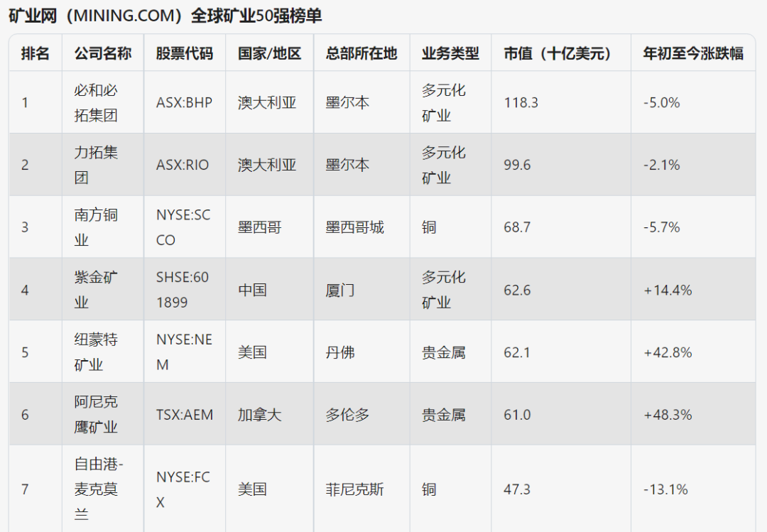The height and width of the screenshot is (532, 767).
Task: Click 贵金属 in the 纽蒙特矿业 row
Action: (444, 352)
